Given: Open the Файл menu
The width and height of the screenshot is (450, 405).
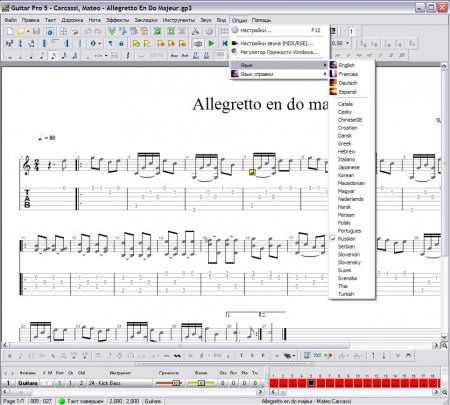Looking at the screenshot, I should tap(11, 20).
